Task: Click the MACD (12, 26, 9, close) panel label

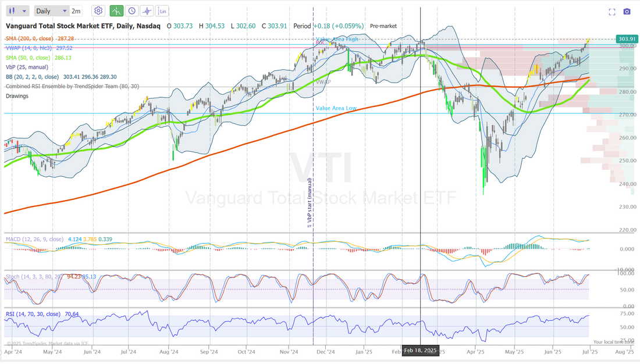Action: pyautogui.click(x=34, y=239)
